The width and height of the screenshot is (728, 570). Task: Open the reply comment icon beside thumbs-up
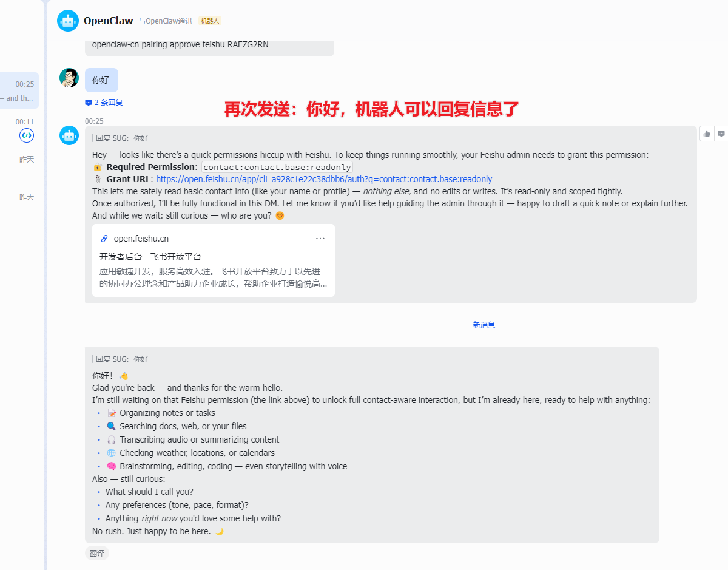(721, 134)
